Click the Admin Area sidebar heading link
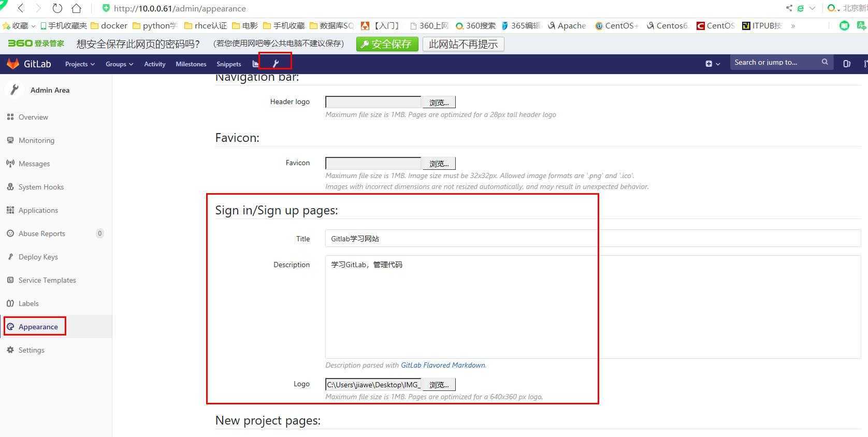Image resolution: width=868 pixels, height=437 pixels. tap(50, 90)
